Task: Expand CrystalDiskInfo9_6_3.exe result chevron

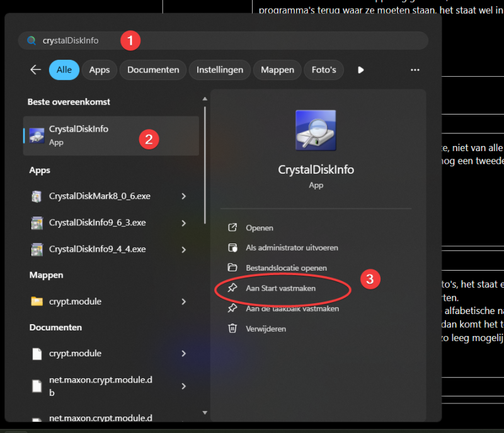Action: (x=183, y=223)
